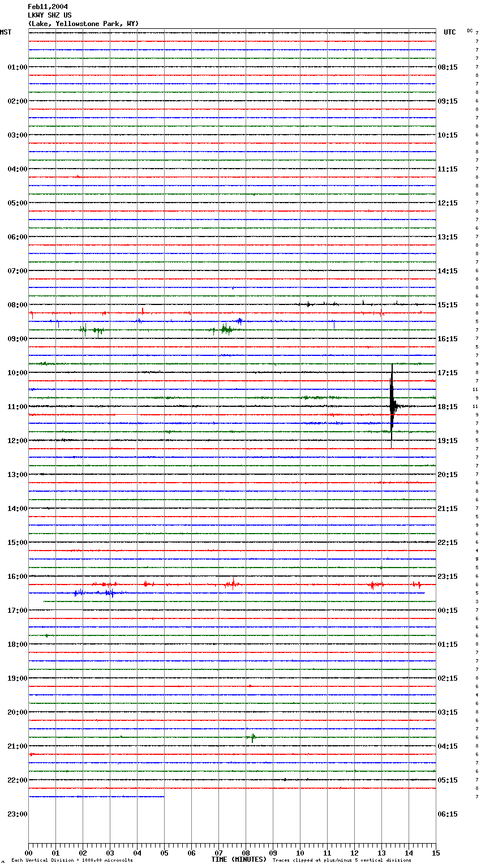Select the 21:00 MST time label
Viewport: 481px width, 868px height.
point(17,746)
